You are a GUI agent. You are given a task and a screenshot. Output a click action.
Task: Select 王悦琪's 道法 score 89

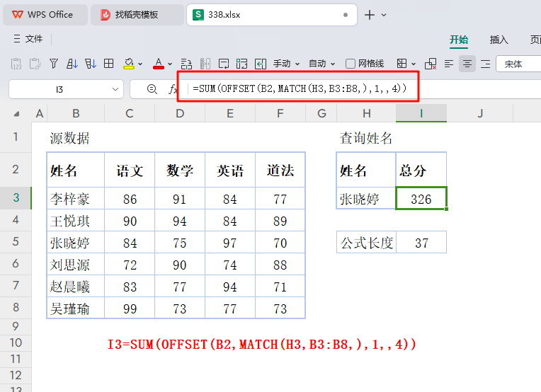[x=280, y=221]
